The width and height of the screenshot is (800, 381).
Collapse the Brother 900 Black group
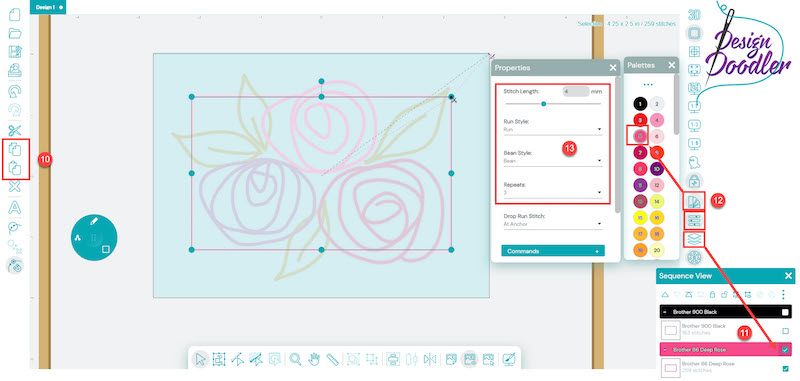(665, 312)
